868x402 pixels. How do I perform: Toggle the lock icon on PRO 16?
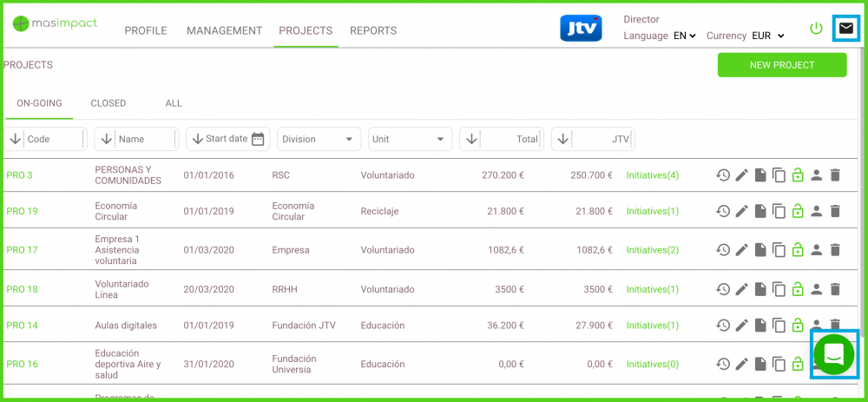[x=798, y=365]
